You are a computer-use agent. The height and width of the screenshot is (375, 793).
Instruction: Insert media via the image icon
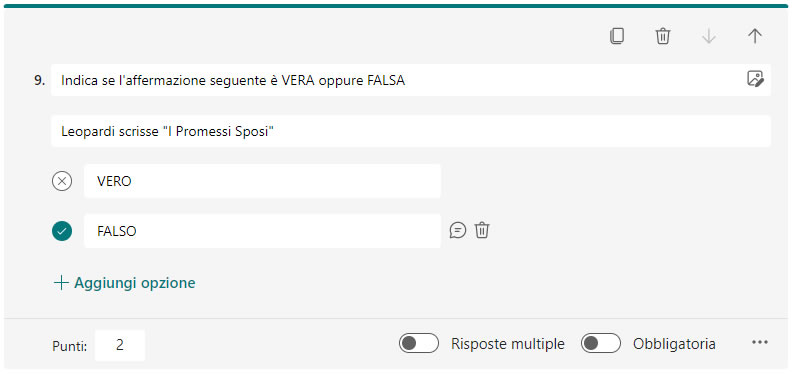coord(755,79)
